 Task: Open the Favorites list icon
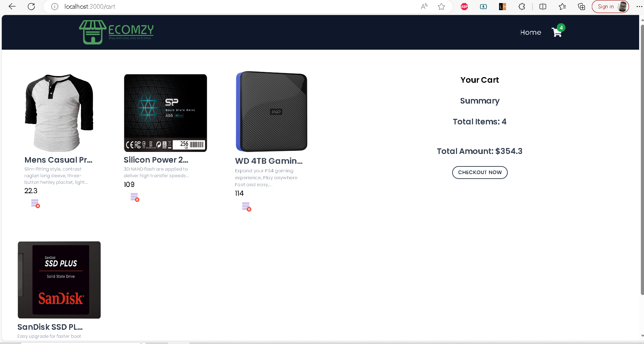[563, 6]
